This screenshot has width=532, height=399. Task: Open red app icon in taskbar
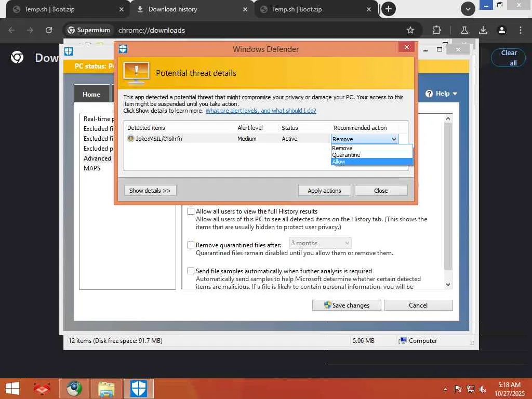pos(42,388)
